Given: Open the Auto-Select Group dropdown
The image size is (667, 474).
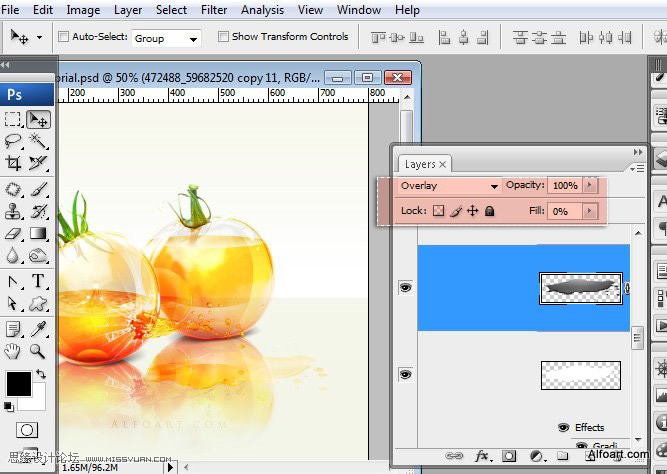Looking at the screenshot, I should coord(167,38).
